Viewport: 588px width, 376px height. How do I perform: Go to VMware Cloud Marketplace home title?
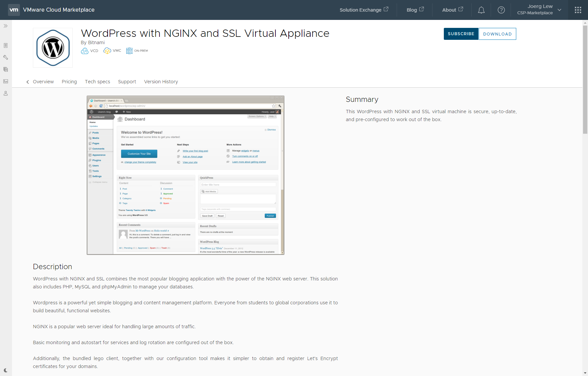59,10
